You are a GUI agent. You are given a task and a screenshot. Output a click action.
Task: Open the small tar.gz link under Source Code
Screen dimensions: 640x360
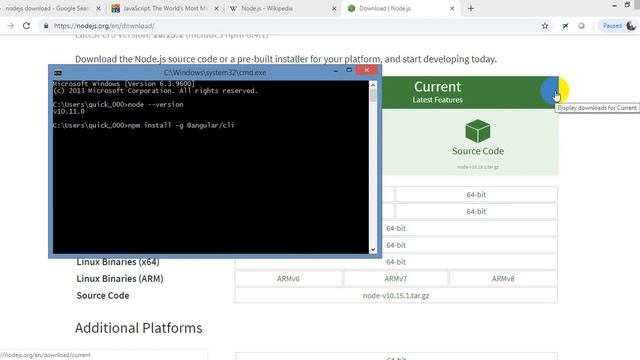click(x=478, y=167)
